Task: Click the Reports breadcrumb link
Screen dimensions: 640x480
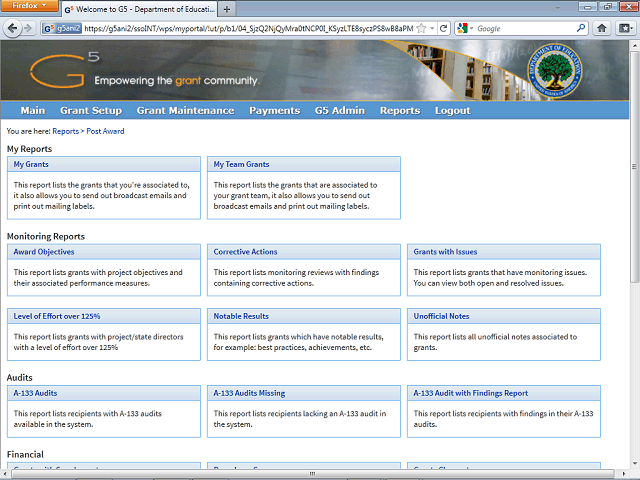Action: [65, 131]
